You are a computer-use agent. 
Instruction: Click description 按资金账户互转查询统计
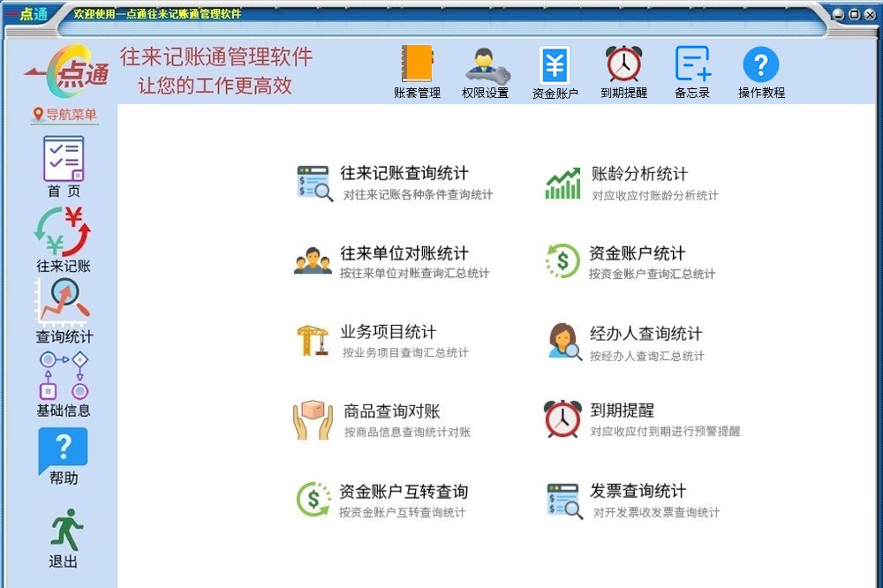402,512
